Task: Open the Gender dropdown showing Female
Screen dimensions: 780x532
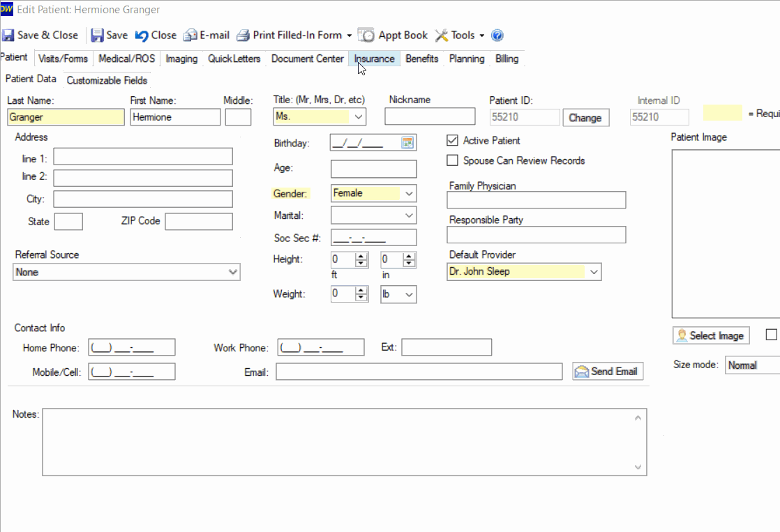Action: 408,193
